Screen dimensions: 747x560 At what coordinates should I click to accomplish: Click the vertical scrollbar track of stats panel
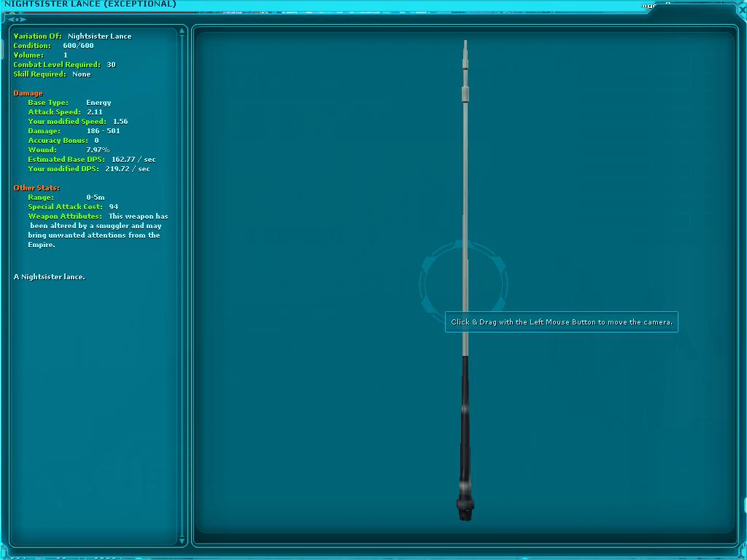click(x=182, y=286)
